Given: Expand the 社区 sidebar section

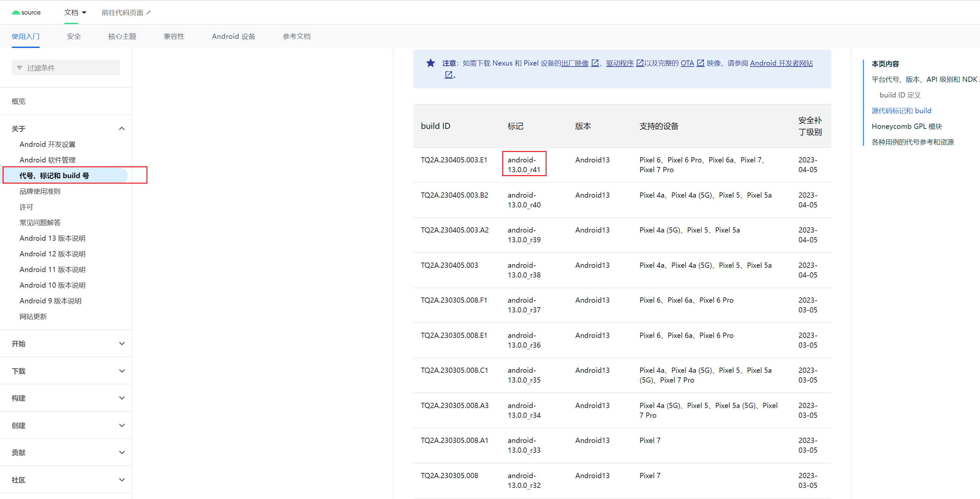Looking at the screenshot, I should click(x=122, y=480).
